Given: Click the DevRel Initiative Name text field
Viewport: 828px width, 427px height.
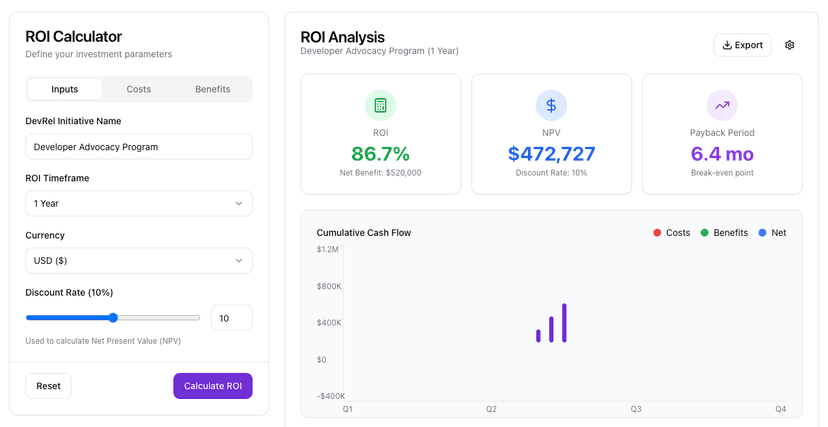Looking at the screenshot, I should [x=138, y=146].
